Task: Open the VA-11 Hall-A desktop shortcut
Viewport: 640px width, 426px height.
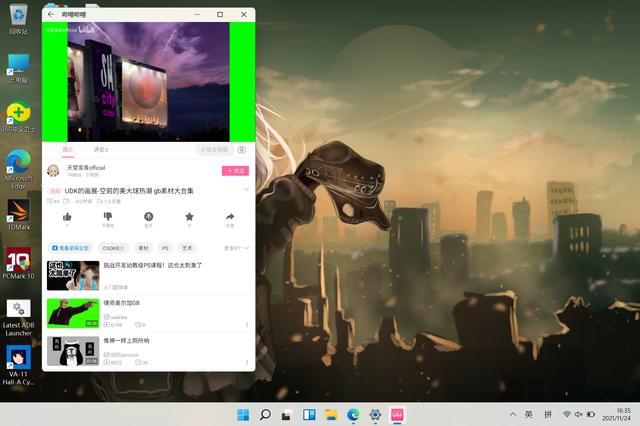Action: [18, 366]
